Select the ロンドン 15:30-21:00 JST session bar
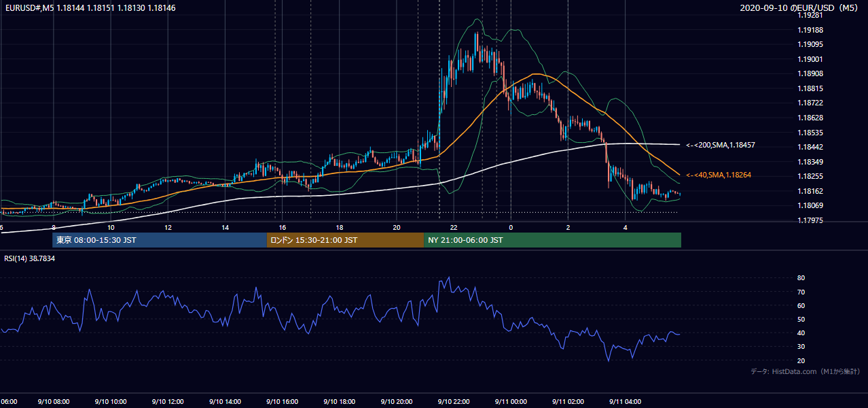 (345, 240)
